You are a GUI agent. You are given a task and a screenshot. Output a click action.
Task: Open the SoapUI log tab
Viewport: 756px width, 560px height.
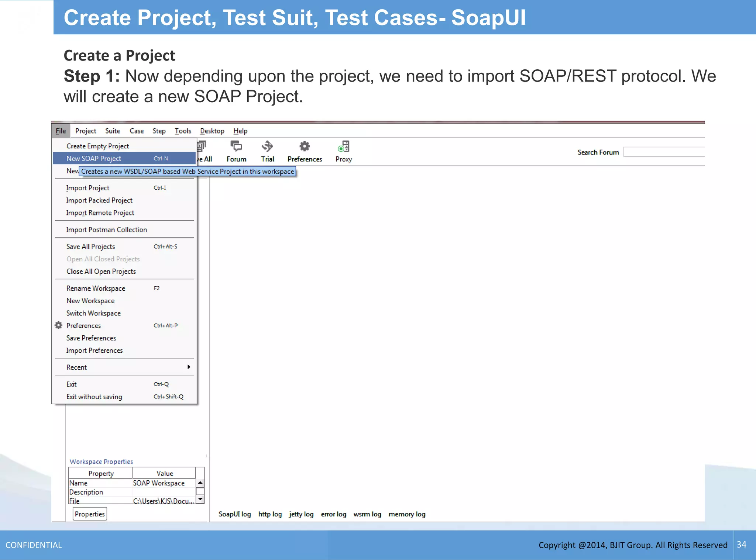point(235,514)
